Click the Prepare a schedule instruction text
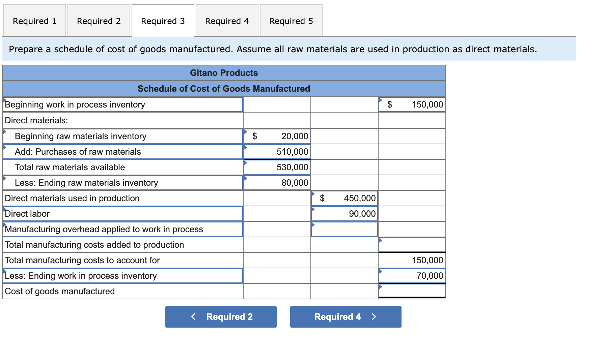The image size is (606, 364). click(273, 49)
